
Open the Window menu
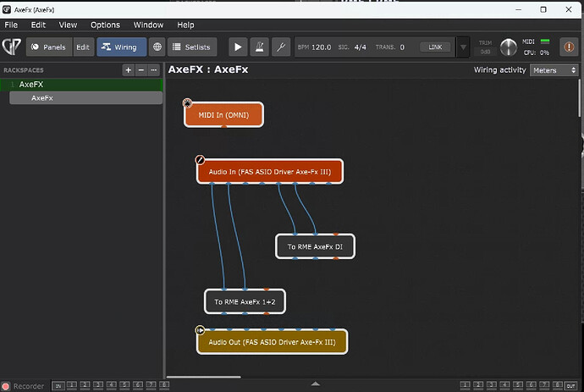[148, 25]
